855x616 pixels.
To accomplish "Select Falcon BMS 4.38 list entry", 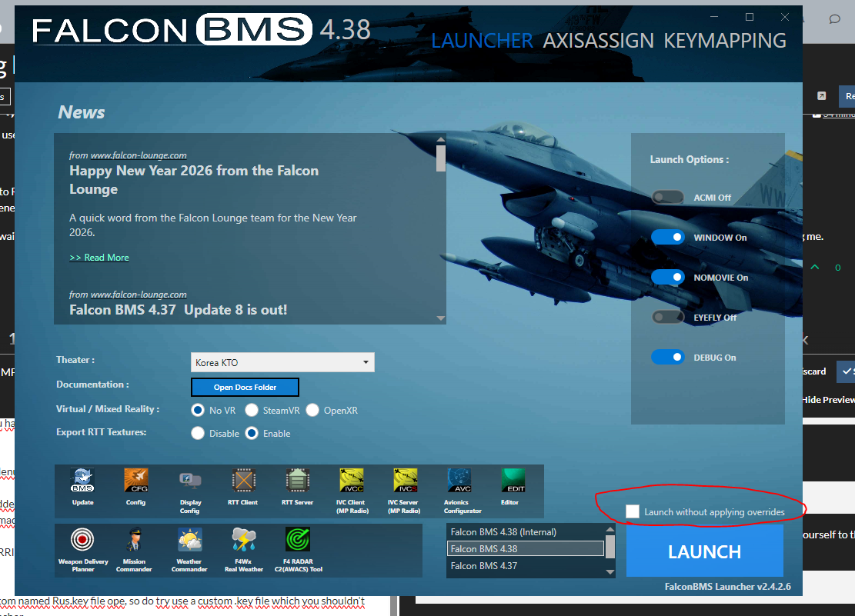I will point(526,549).
